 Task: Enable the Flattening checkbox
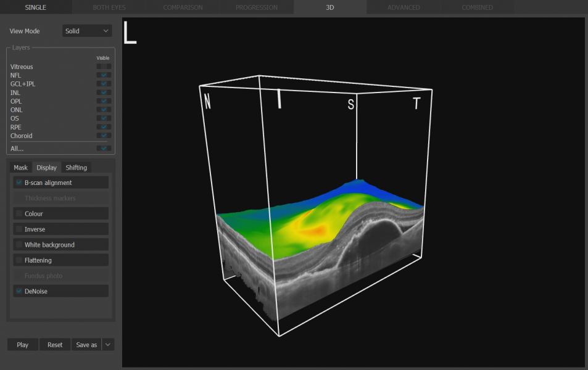[19, 260]
